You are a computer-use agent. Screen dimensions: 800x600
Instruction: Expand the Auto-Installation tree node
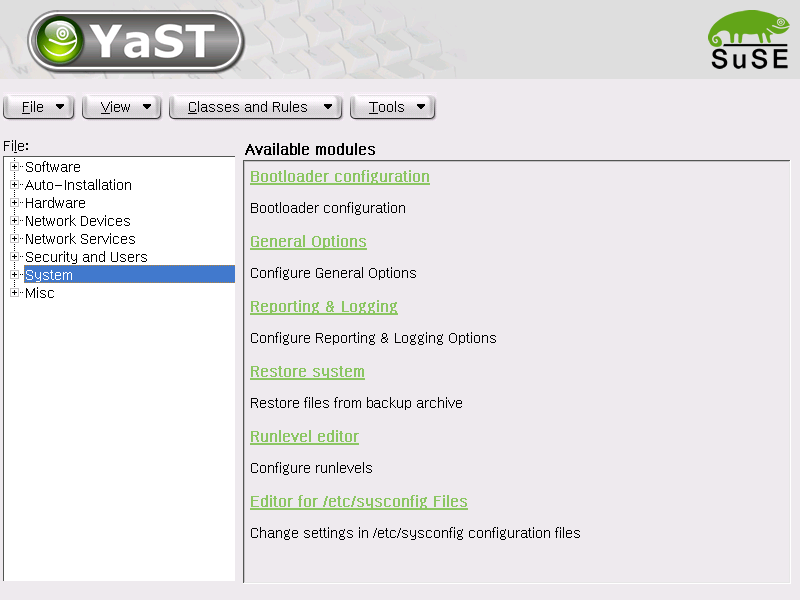tap(15, 185)
